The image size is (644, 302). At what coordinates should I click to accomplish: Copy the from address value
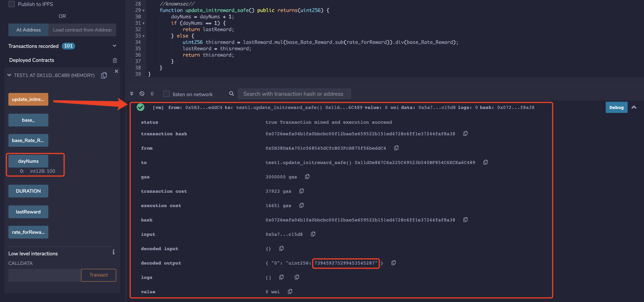click(396, 148)
